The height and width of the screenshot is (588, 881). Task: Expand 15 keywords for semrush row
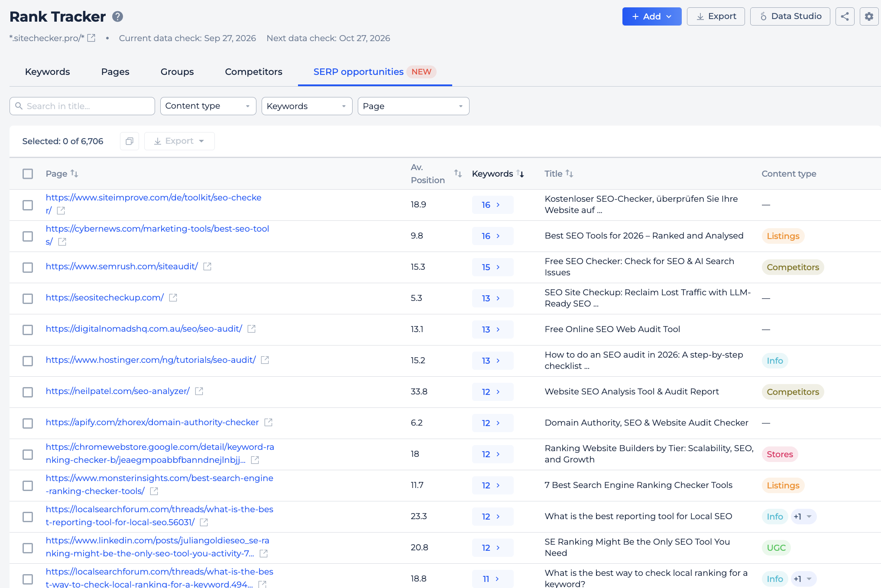(492, 267)
